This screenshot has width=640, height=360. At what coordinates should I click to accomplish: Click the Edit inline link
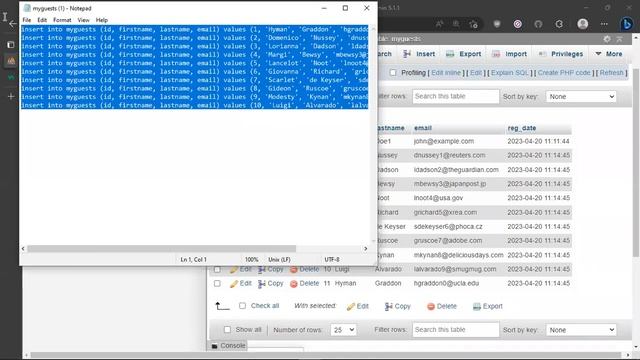click(x=446, y=73)
